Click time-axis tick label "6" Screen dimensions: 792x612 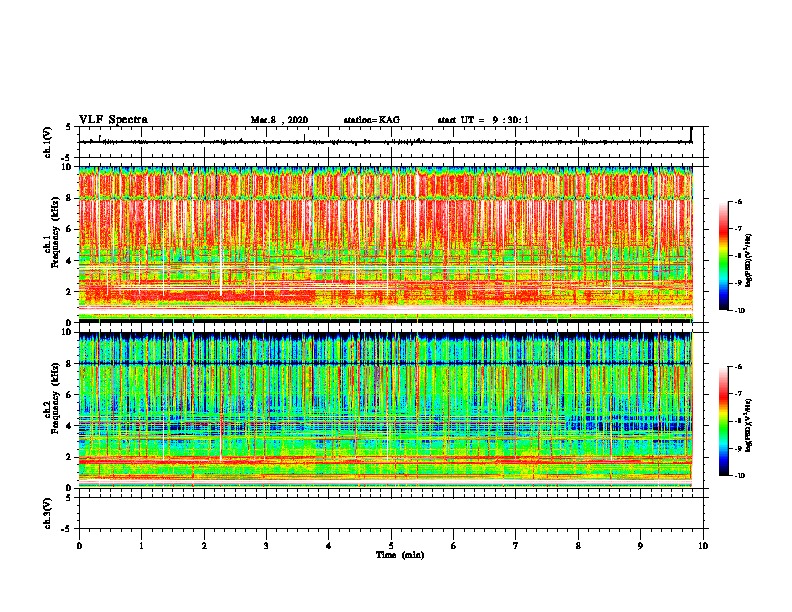454,546
